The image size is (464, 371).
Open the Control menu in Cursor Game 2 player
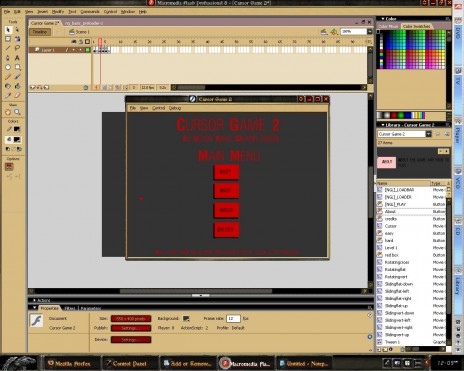(x=158, y=108)
